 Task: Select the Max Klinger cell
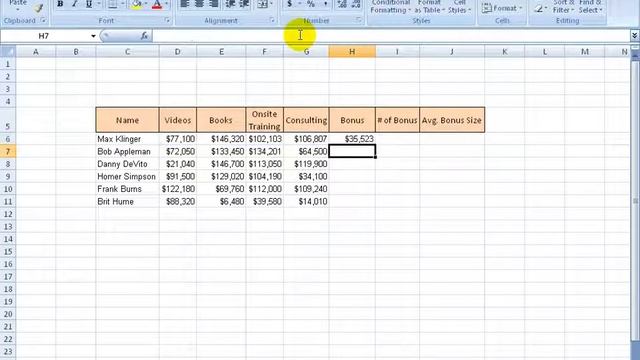click(127, 139)
